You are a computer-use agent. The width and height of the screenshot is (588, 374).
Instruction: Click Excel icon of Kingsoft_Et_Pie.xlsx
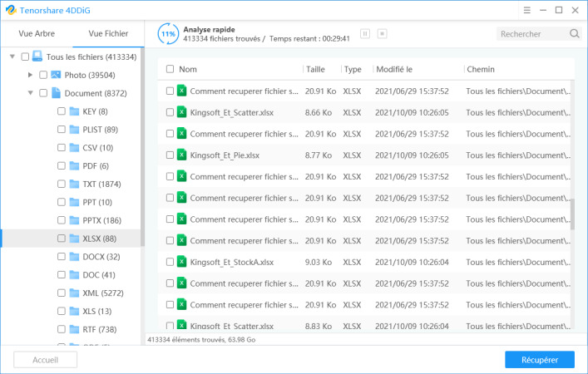pos(181,155)
